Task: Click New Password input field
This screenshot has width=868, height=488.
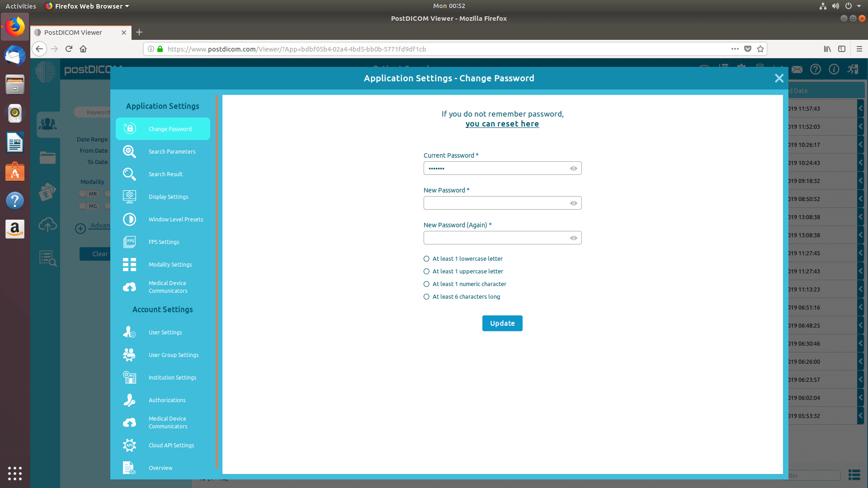Action: click(502, 203)
